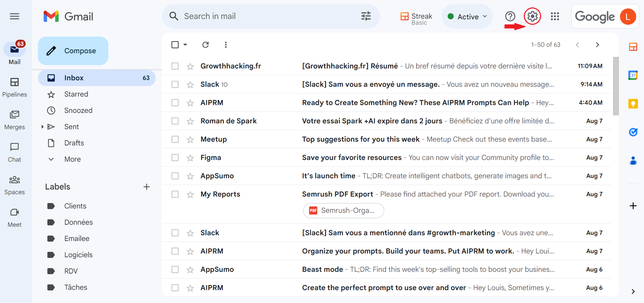The image size is (644, 303).
Task: Open the Snoozed folder
Action: tap(97, 110)
